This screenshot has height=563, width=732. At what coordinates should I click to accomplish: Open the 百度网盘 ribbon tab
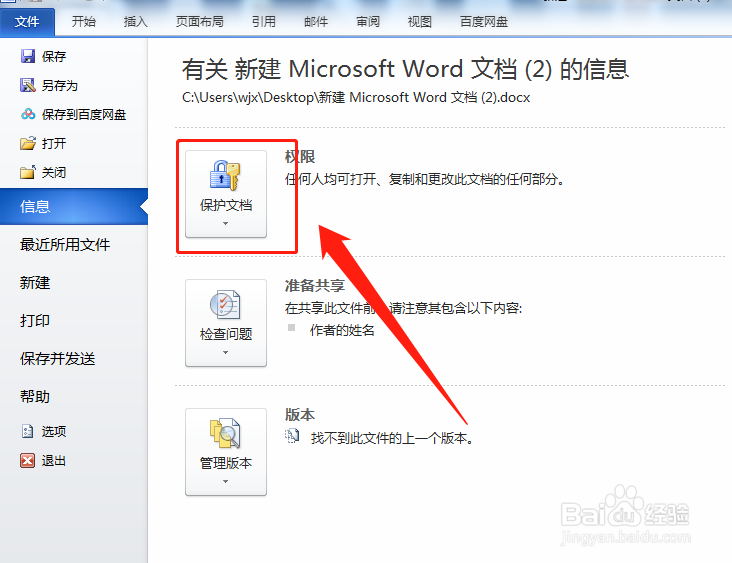tap(484, 21)
